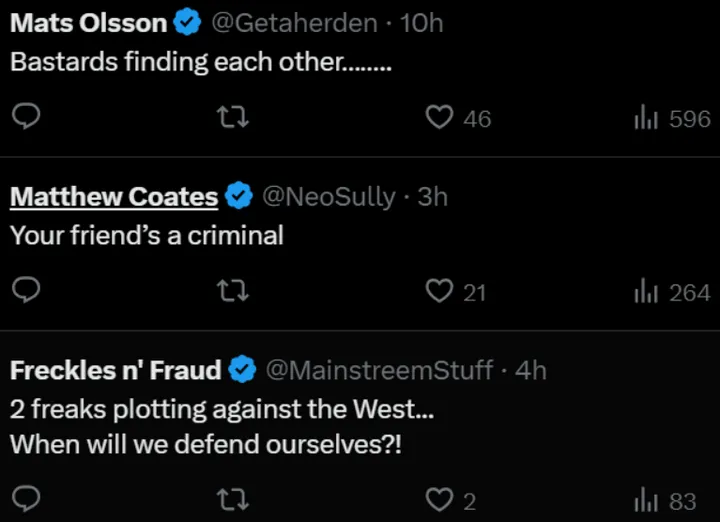The width and height of the screenshot is (720, 522).
Task: Retweet Mats Olsson's post
Action: [233, 118]
